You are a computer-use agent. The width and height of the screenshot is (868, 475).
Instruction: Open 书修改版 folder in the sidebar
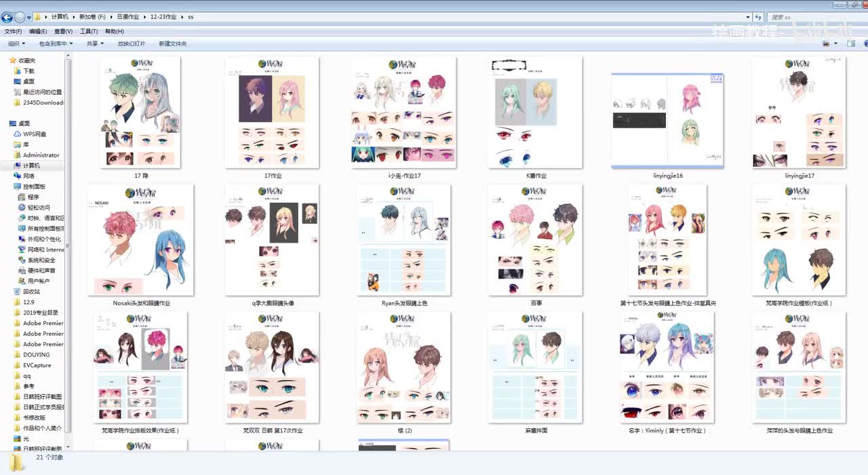point(29,417)
